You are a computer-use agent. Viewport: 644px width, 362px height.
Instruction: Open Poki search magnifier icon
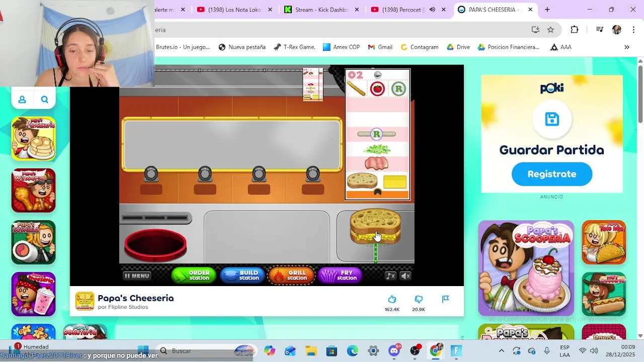point(45,100)
